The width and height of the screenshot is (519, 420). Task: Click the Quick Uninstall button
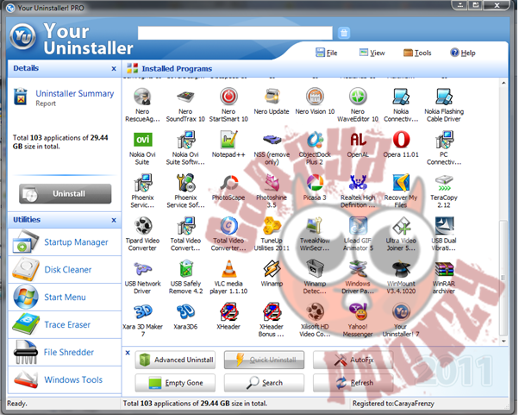(264, 360)
